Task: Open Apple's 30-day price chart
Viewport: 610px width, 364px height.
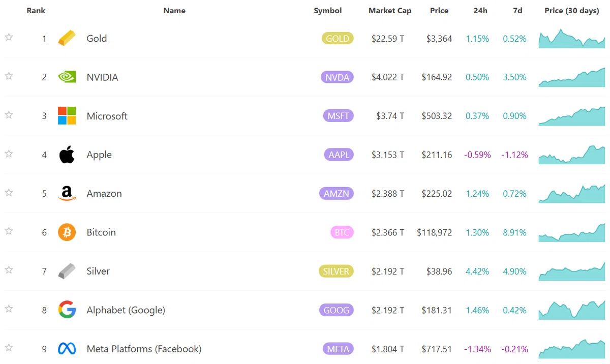Action: coord(572,155)
